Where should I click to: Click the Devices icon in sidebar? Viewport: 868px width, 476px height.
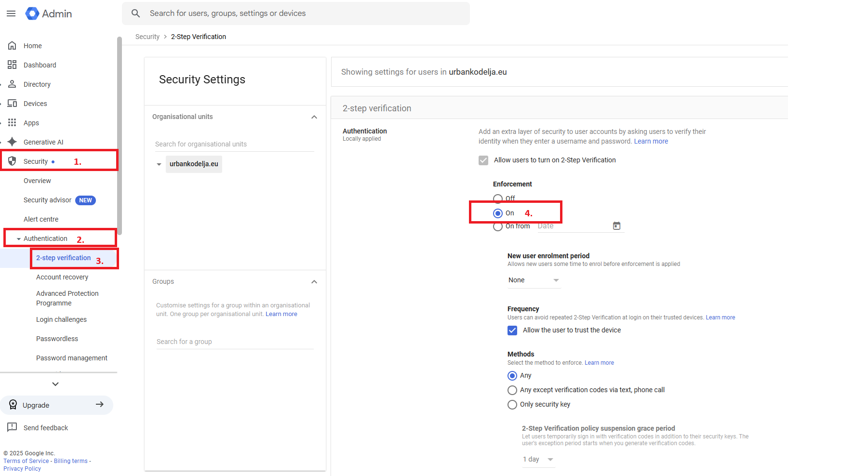click(12, 104)
